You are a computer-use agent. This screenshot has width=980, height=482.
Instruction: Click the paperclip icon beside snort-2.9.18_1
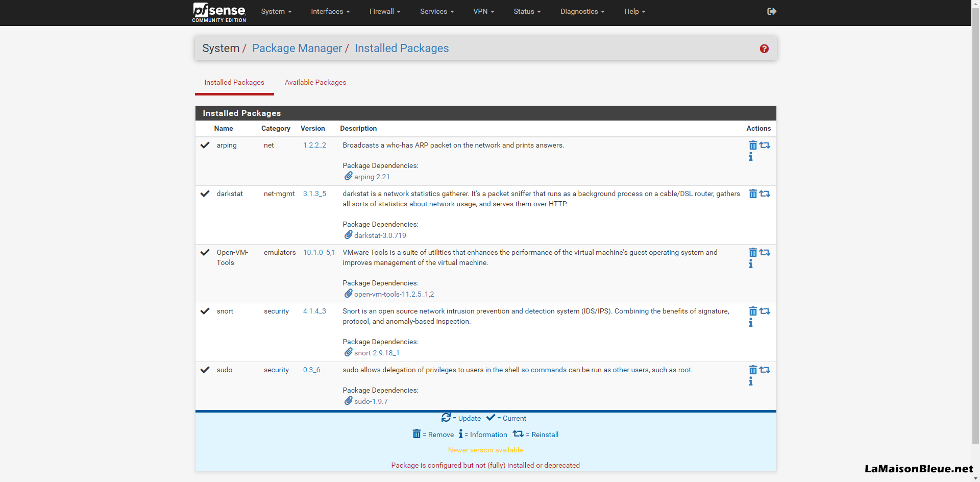pyautogui.click(x=348, y=352)
